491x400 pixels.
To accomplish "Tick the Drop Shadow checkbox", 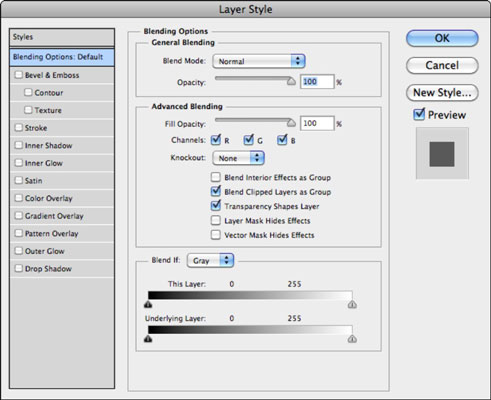I will 19,268.
